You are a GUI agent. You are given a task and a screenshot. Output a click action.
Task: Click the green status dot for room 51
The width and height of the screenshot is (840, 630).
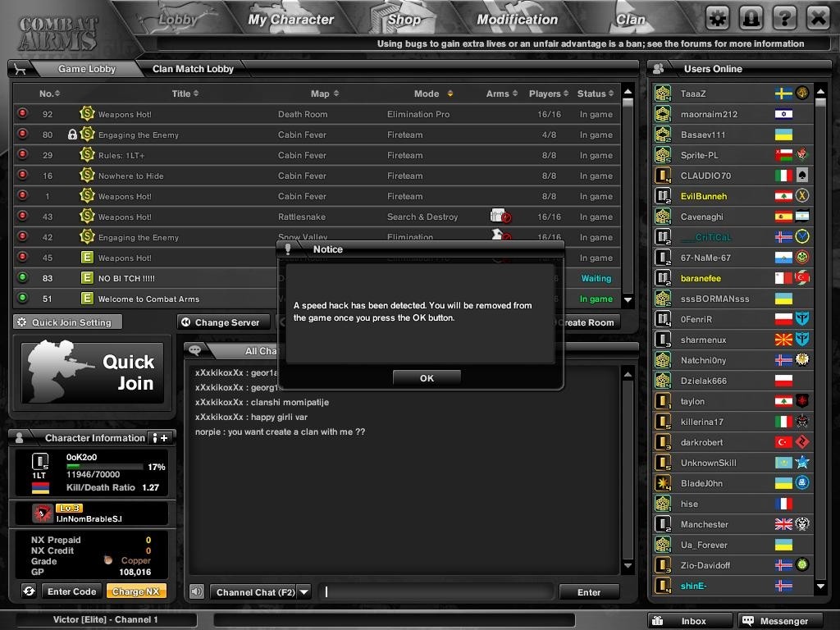[22, 298]
